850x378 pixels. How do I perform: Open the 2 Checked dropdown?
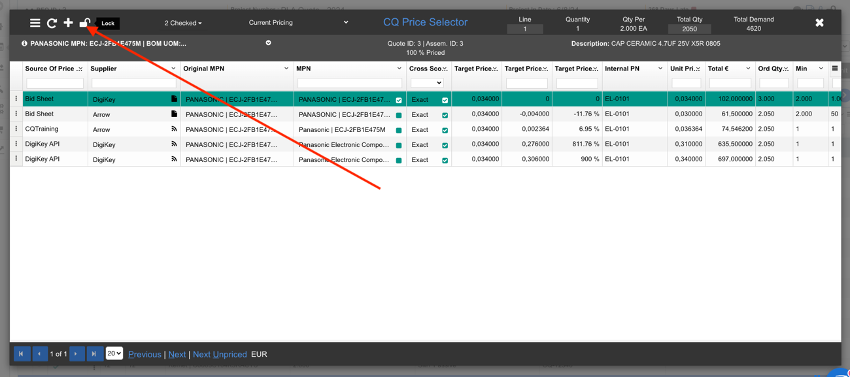[183, 23]
